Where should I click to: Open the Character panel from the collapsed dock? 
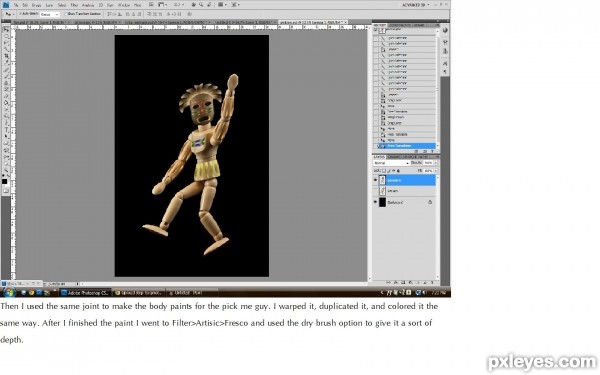click(445, 63)
